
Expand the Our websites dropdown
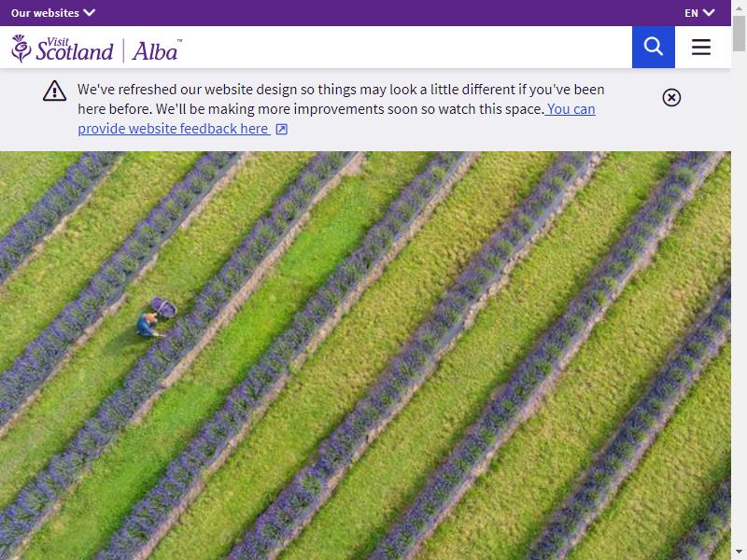pyautogui.click(x=53, y=13)
